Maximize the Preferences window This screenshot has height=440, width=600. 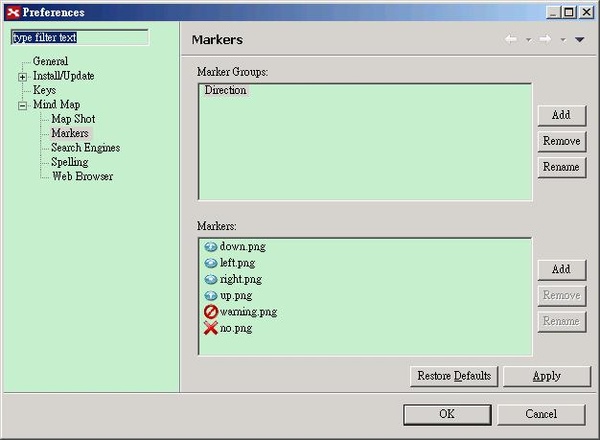pyautogui.click(x=569, y=13)
